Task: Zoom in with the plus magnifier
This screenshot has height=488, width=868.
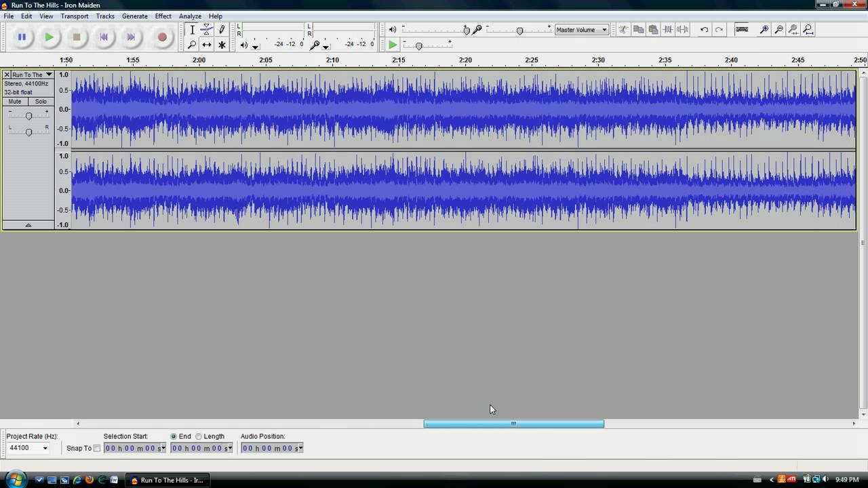Action: (x=764, y=29)
